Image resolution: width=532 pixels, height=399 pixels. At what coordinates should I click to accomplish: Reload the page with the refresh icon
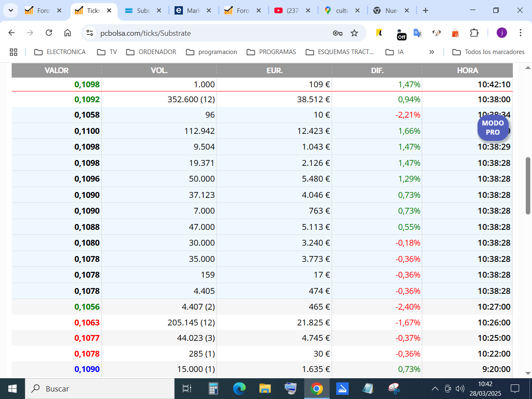coord(49,33)
